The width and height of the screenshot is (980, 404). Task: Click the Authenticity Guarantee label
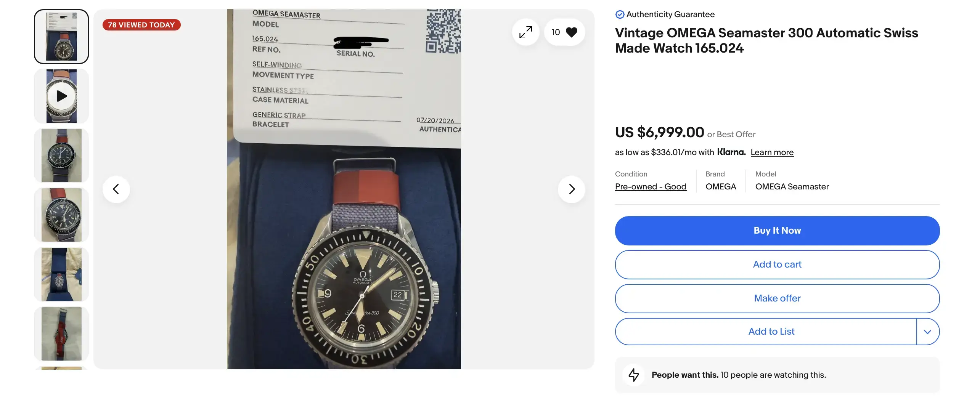[670, 14]
